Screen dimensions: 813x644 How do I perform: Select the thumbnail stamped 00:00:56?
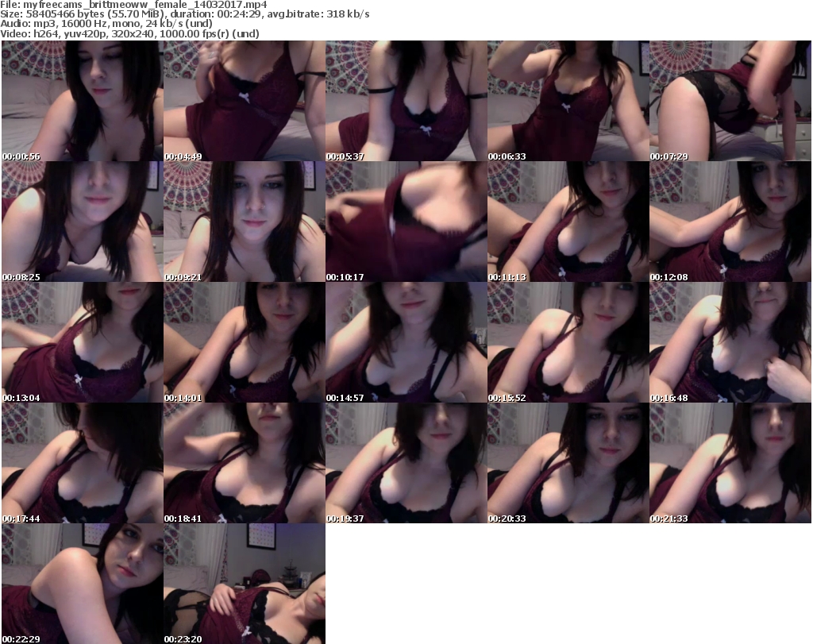point(83,101)
